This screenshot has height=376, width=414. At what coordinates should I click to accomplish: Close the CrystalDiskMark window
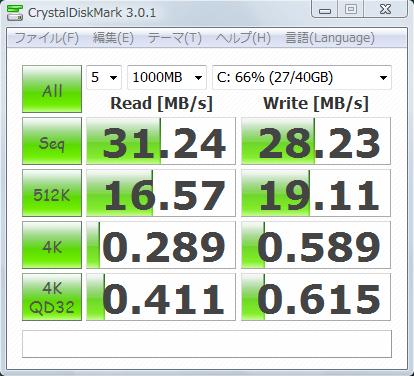click(385, 10)
